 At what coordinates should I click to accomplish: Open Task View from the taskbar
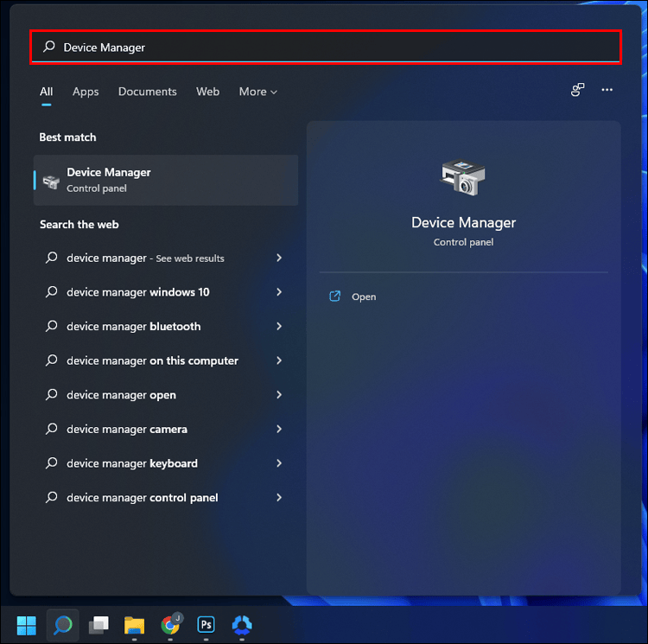click(98, 625)
